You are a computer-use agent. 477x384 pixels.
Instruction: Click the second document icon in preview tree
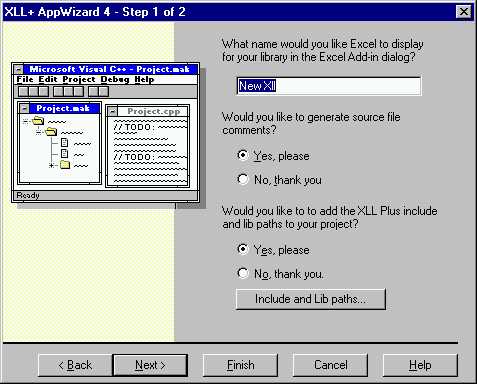tap(64, 154)
